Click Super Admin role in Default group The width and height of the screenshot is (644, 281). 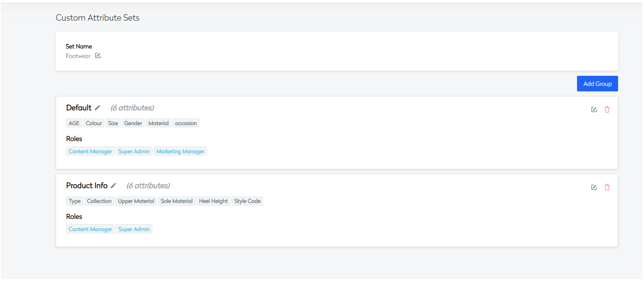[x=134, y=151]
